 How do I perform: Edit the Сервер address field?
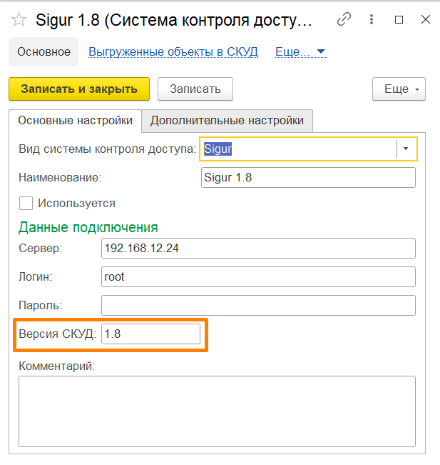258,248
